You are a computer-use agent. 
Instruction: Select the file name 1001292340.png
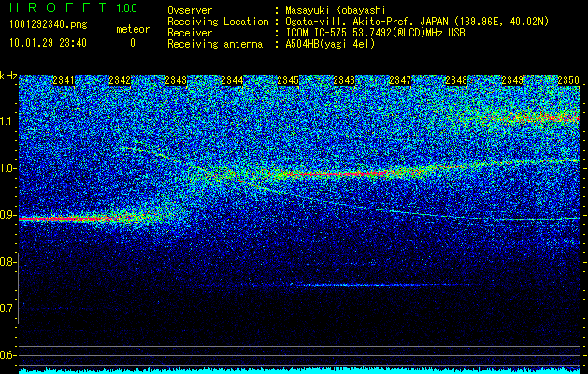[48, 25]
